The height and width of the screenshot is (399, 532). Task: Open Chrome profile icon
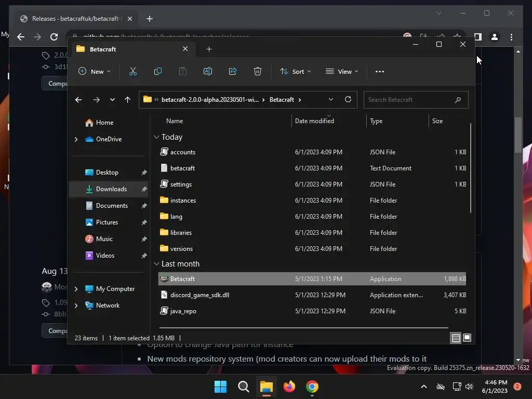coord(495,37)
